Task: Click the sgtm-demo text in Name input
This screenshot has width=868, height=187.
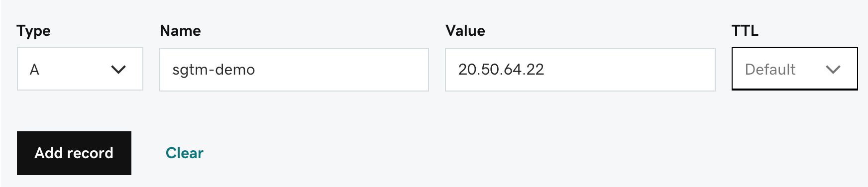Action: coord(214,70)
